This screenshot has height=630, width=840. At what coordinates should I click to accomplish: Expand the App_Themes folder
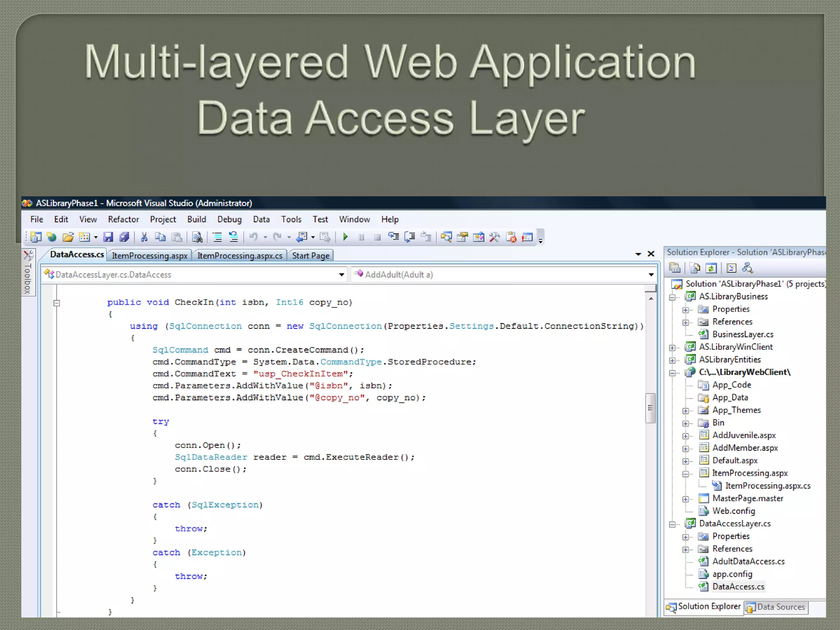pos(685,411)
